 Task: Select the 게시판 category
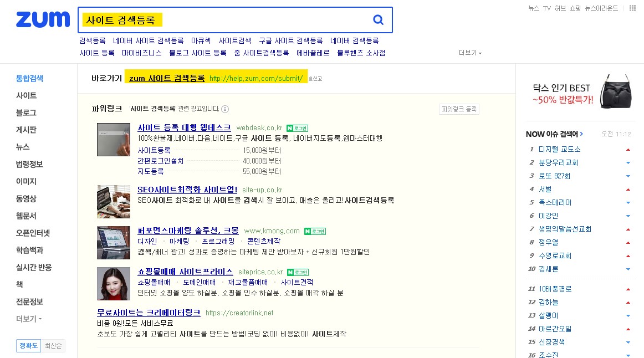coord(26,130)
